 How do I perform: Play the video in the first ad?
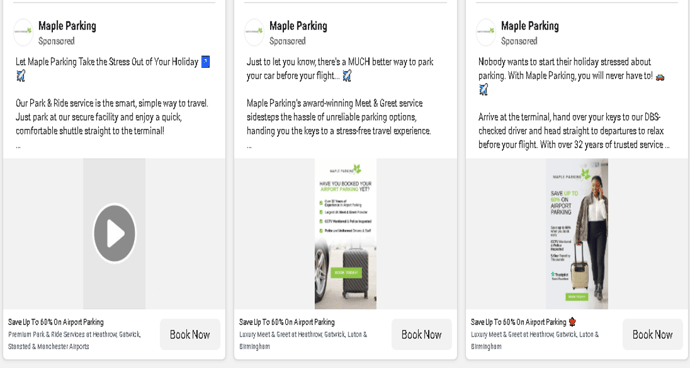tap(114, 233)
